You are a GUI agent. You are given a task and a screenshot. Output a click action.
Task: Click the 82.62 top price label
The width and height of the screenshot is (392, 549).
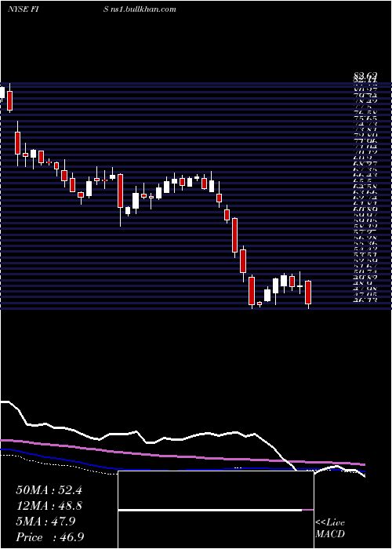point(365,75)
